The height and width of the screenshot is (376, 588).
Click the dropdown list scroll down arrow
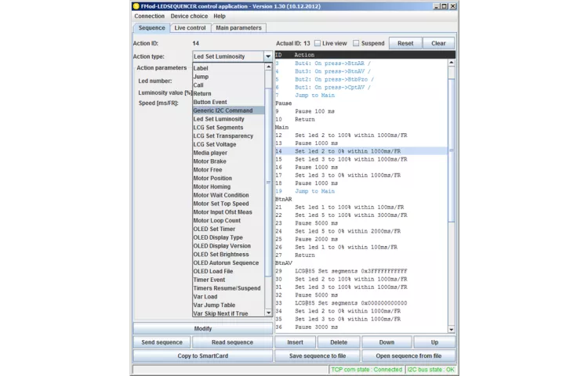[269, 313]
